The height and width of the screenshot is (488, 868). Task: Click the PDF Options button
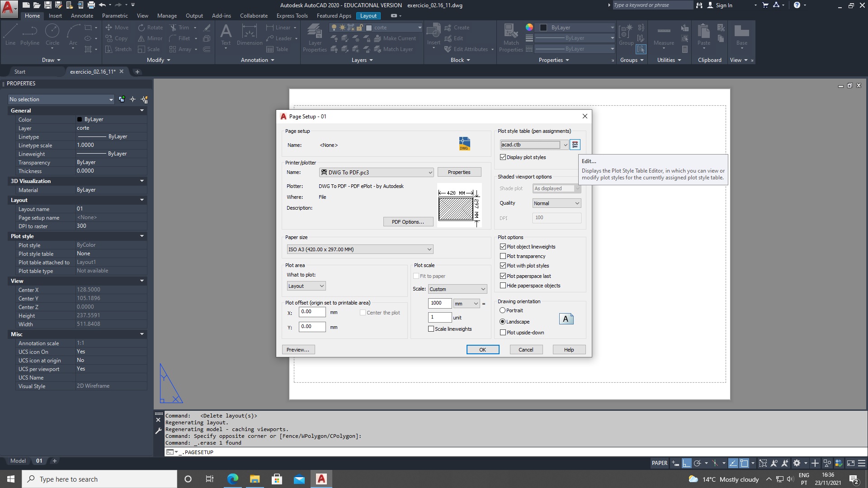tap(408, 222)
